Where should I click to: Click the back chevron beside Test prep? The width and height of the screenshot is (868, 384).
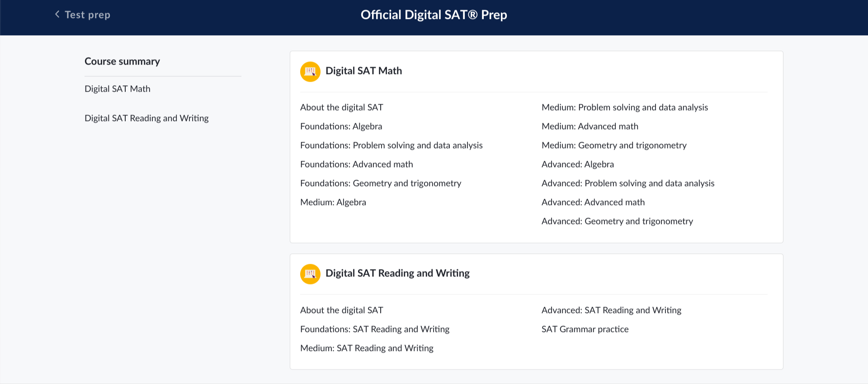[57, 14]
